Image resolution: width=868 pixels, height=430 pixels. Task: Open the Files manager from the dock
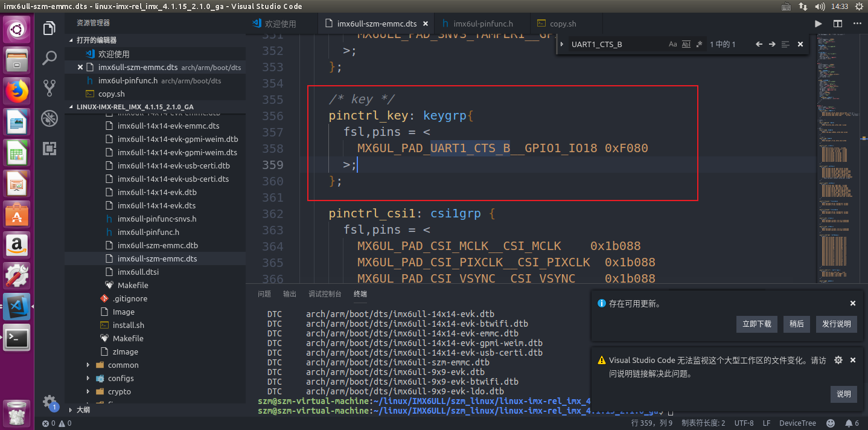pos(17,60)
